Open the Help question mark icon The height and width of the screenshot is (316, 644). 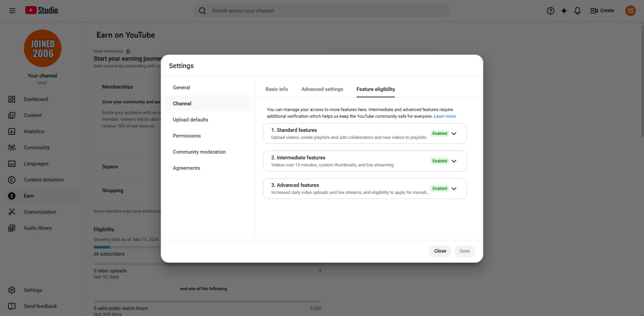(550, 11)
